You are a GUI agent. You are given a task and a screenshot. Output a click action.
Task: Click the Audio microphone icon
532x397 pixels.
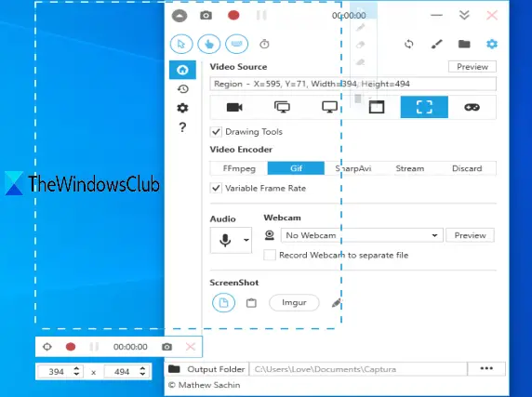click(225, 241)
